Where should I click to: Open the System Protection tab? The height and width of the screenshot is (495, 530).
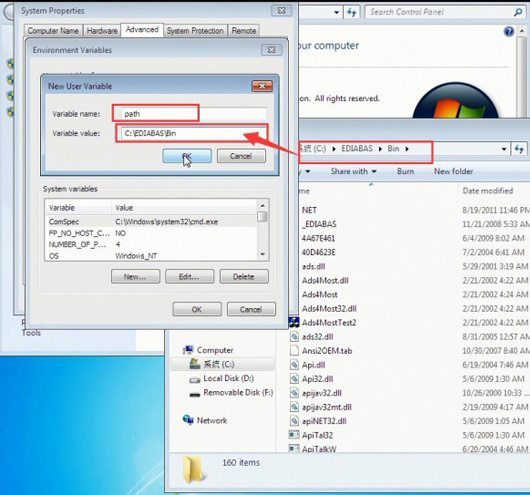[x=195, y=31]
